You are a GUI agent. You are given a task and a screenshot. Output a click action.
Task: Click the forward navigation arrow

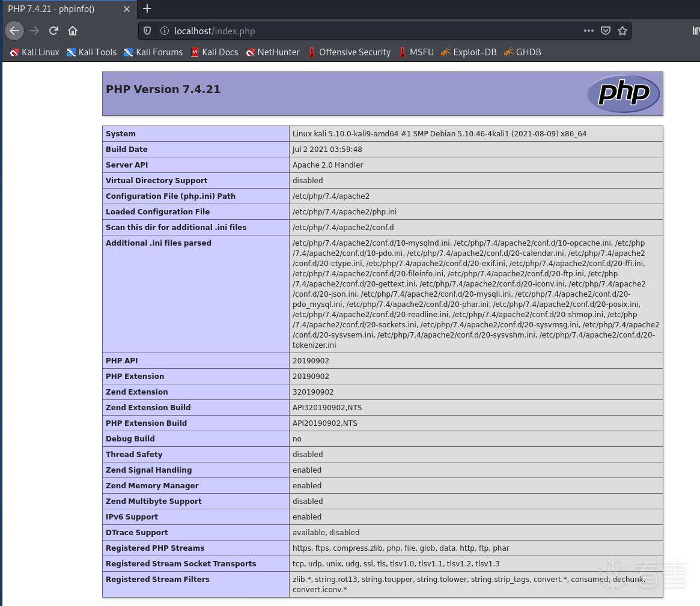point(34,31)
